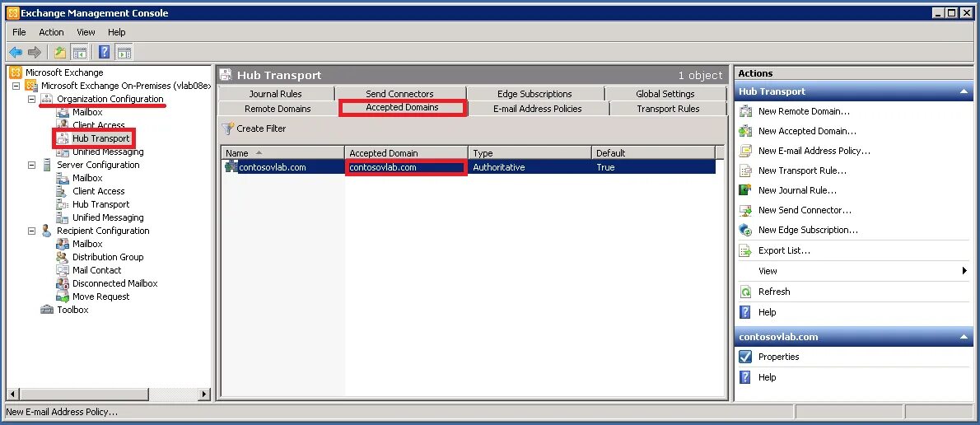Screen dimensions: 980x425
Task: Click the New Accepted Domain icon
Action: click(745, 131)
